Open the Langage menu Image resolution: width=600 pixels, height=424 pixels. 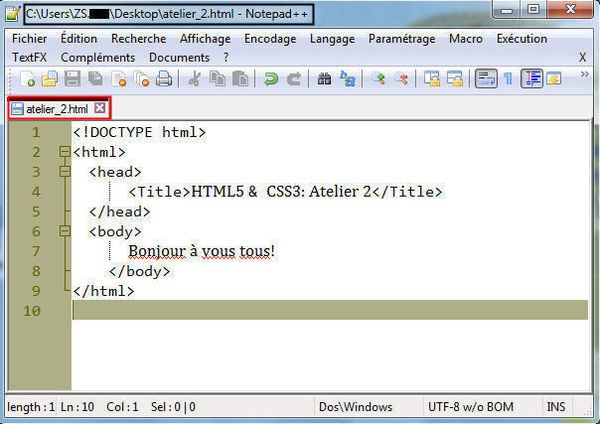pos(332,39)
